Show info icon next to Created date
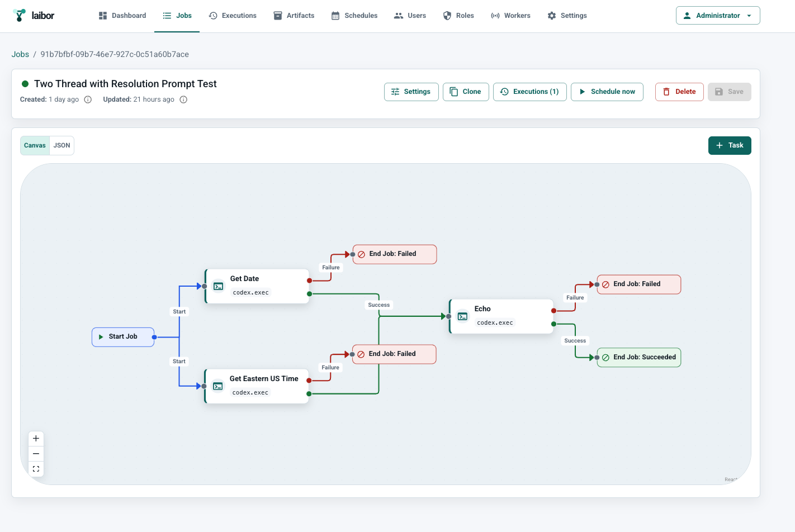This screenshot has height=532, width=795. click(x=88, y=99)
